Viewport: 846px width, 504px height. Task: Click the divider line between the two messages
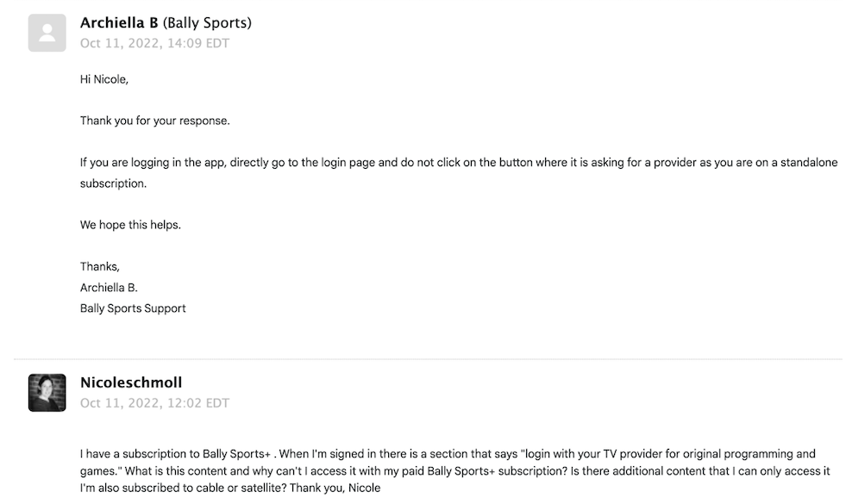[x=428, y=359]
